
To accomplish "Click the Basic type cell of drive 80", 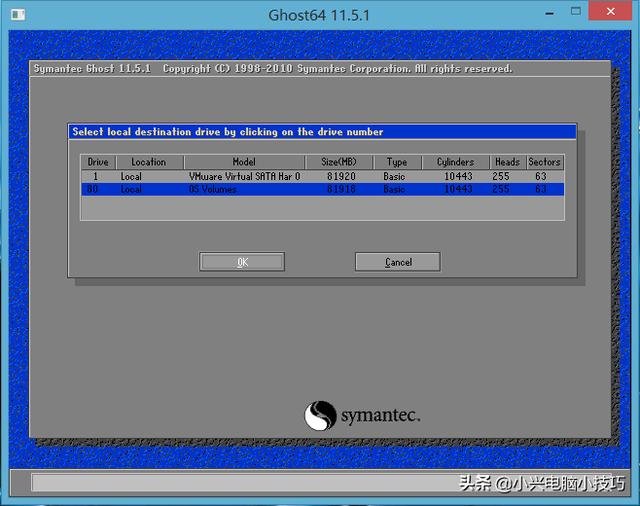I will (x=394, y=189).
